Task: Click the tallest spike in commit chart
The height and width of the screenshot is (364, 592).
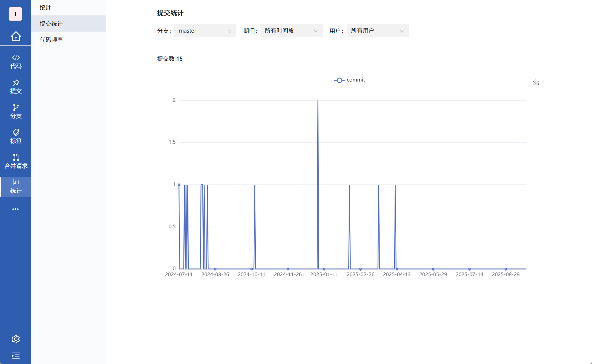Action: point(318,101)
